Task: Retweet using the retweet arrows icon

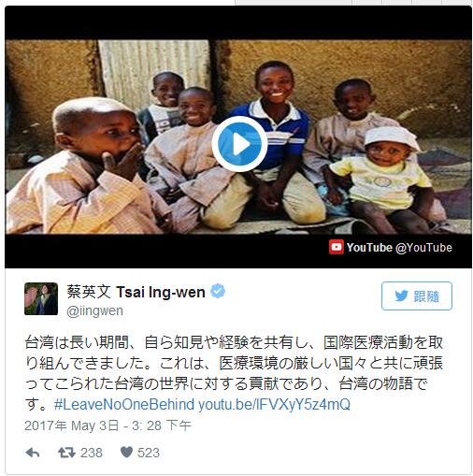Action: point(66,453)
